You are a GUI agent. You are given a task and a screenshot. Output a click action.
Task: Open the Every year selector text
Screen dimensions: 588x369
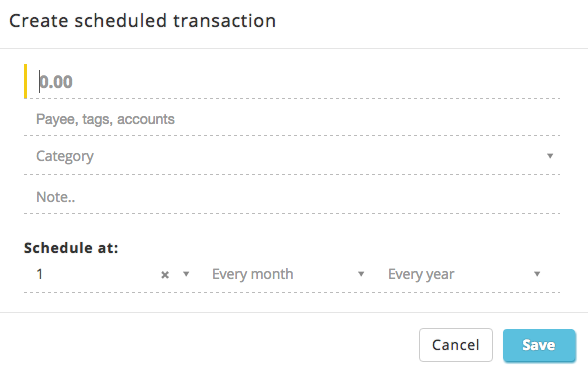(421, 274)
